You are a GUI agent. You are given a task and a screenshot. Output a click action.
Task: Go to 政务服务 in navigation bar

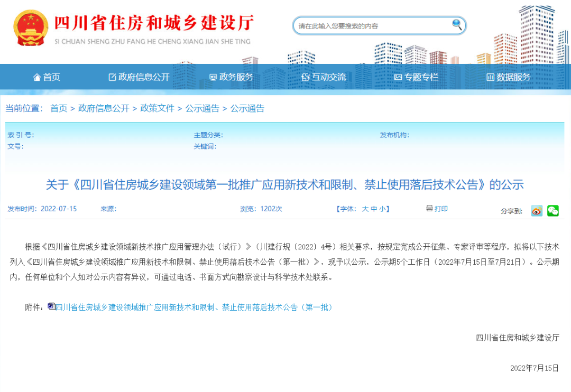click(x=232, y=77)
